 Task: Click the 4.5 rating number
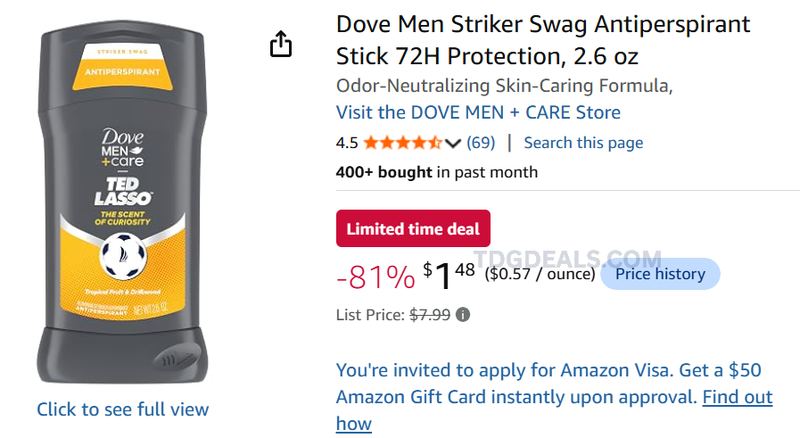click(347, 143)
